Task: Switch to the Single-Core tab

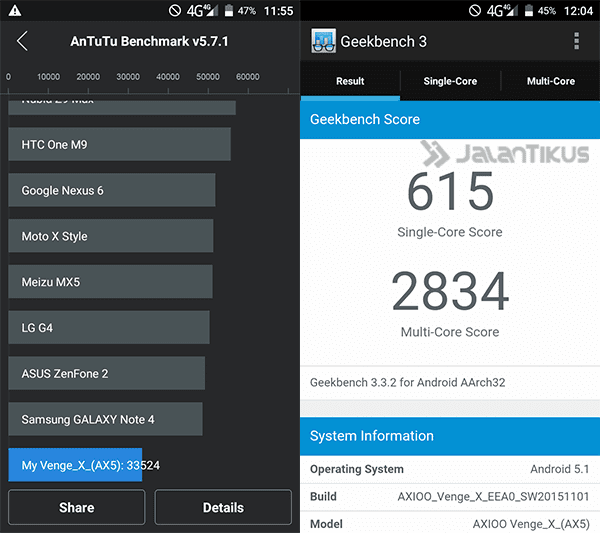Action: (x=450, y=81)
